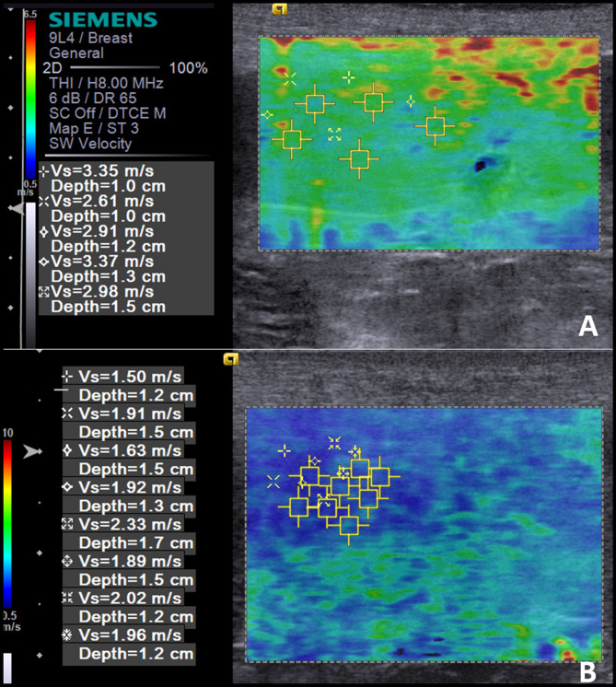The width and height of the screenshot is (616, 687).
Task: Click the dark blue void spot in elastogram A
Action: pyautogui.click(x=481, y=166)
